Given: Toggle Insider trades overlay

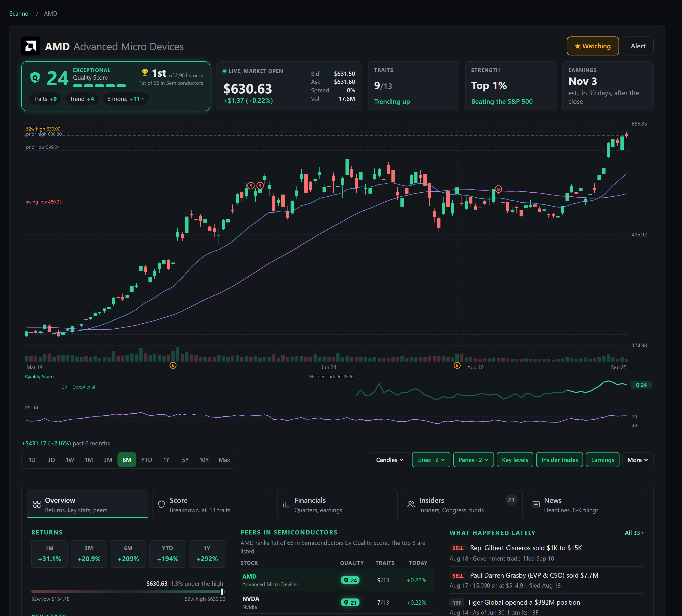Looking at the screenshot, I should pos(560,460).
